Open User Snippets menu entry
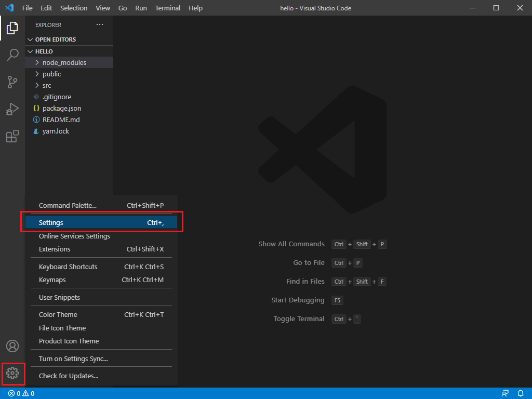Screen dimensions: 532x399 (101, 297)
